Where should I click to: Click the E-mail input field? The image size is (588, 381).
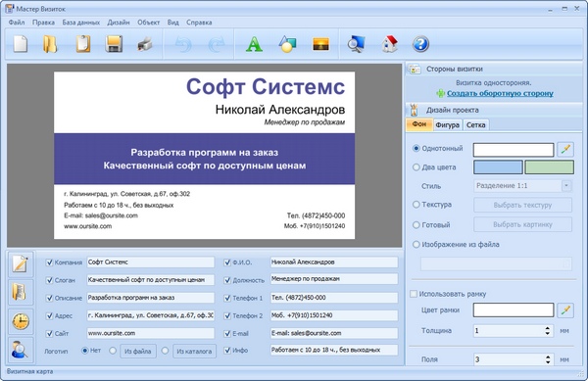tap(334, 333)
